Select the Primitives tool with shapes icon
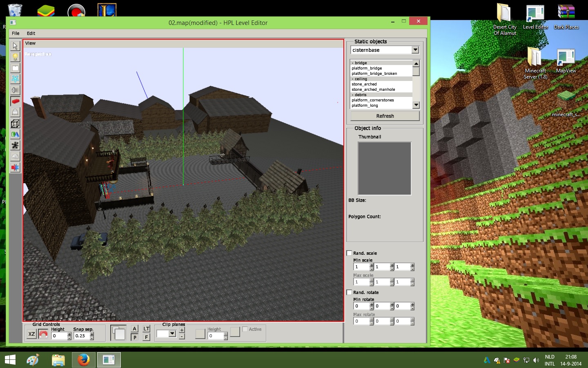 tap(15, 134)
